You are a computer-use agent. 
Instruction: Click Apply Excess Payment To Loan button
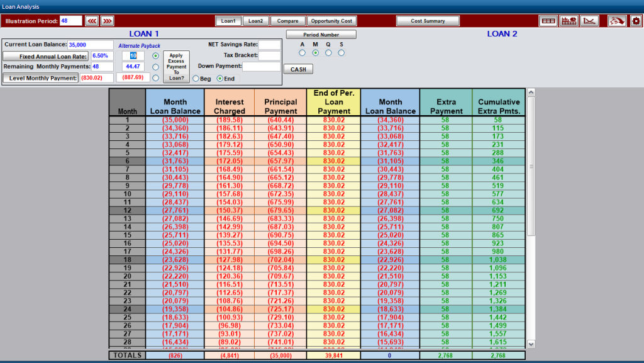(x=177, y=67)
